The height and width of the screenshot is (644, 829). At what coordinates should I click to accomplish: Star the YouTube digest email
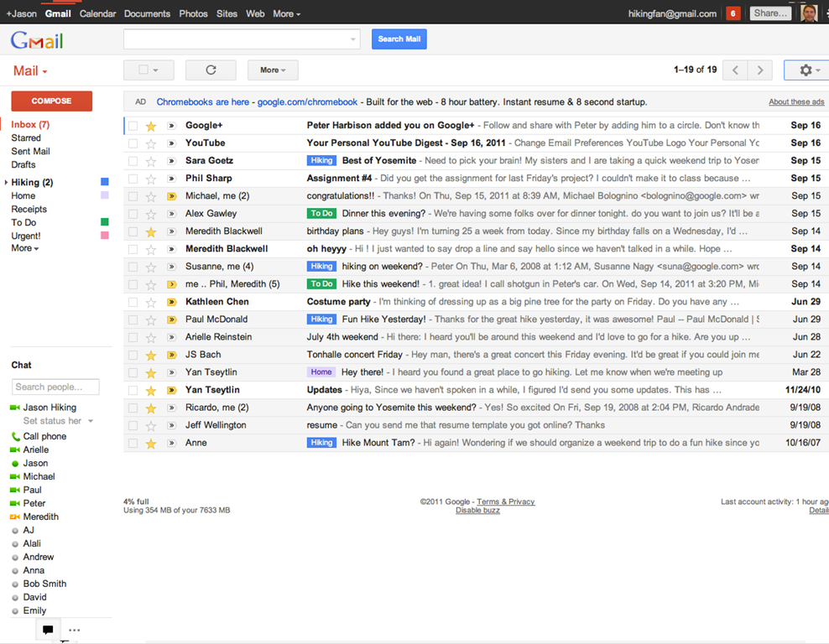click(x=151, y=143)
